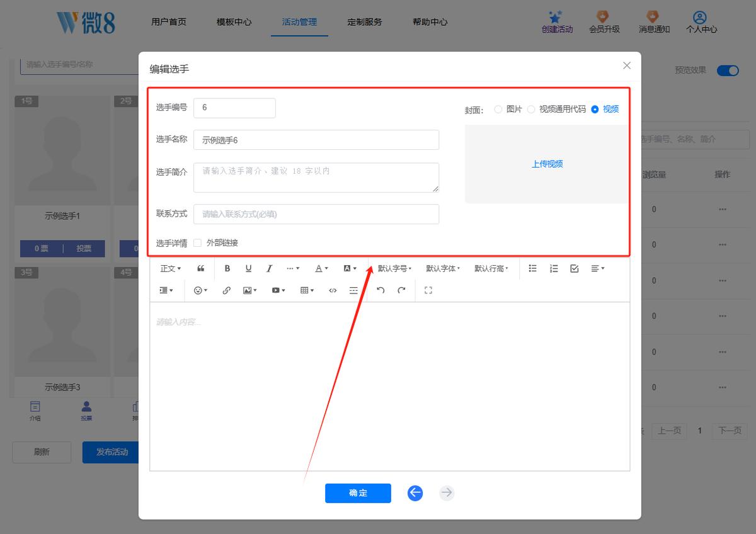Image resolution: width=756 pixels, height=534 pixels.
Task: Toggle italic formatting
Action: click(x=269, y=268)
